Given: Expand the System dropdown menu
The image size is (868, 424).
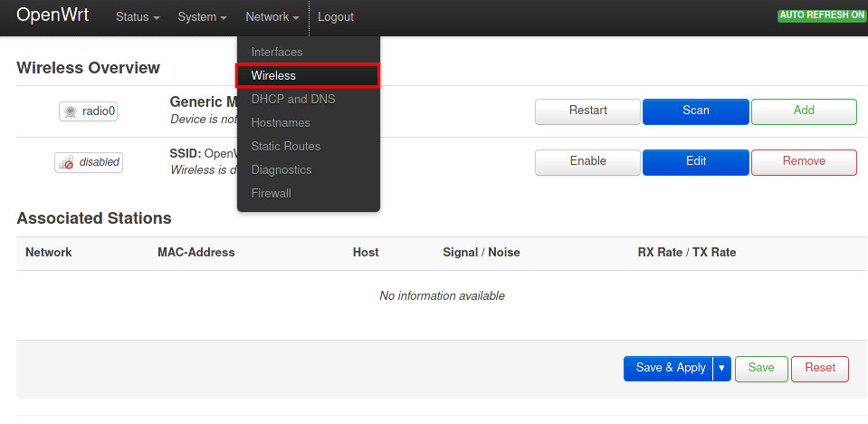Looking at the screenshot, I should click(x=203, y=17).
